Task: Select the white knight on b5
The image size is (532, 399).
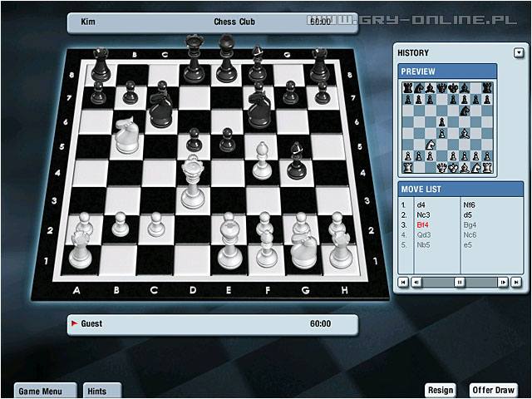Action: click(126, 135)
